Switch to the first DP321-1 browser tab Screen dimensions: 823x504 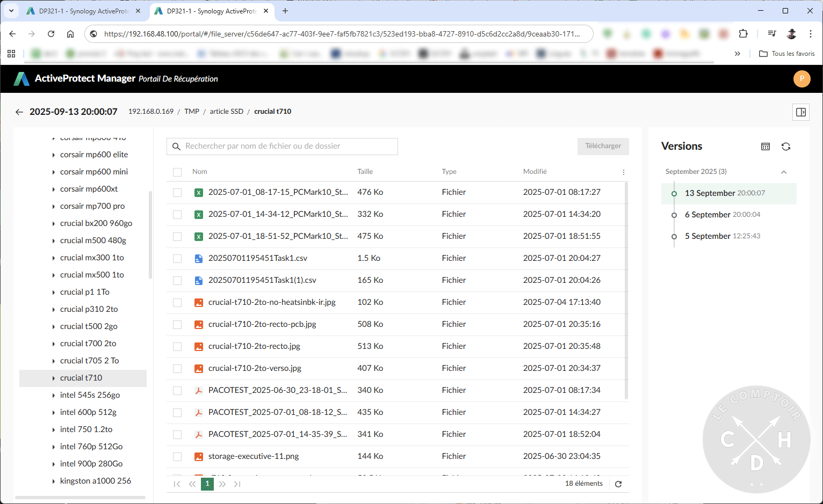[x=81, y=11]
